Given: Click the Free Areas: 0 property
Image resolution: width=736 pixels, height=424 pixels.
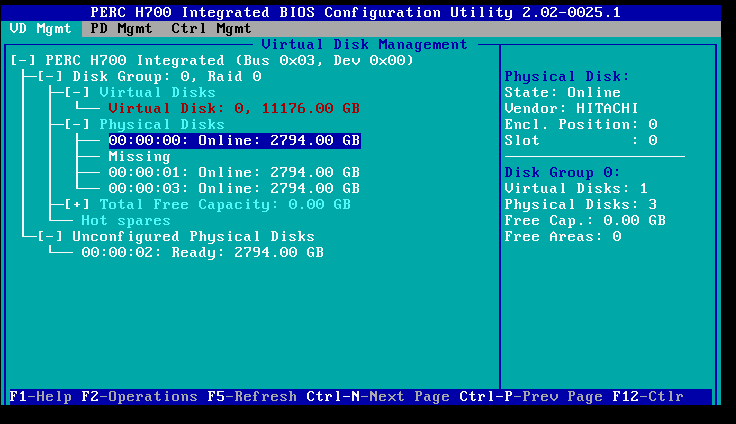Looking at the screenshot, I should (x=562, y=236).
